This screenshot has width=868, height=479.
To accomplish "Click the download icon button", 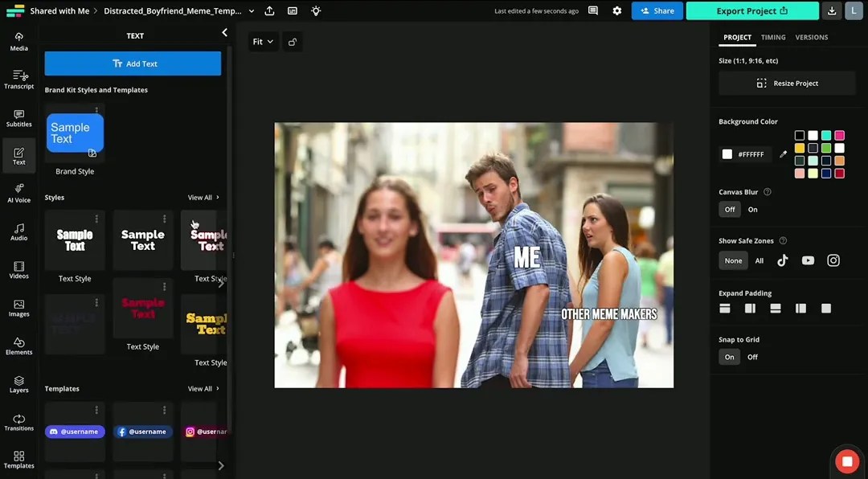I will (832, 10).
